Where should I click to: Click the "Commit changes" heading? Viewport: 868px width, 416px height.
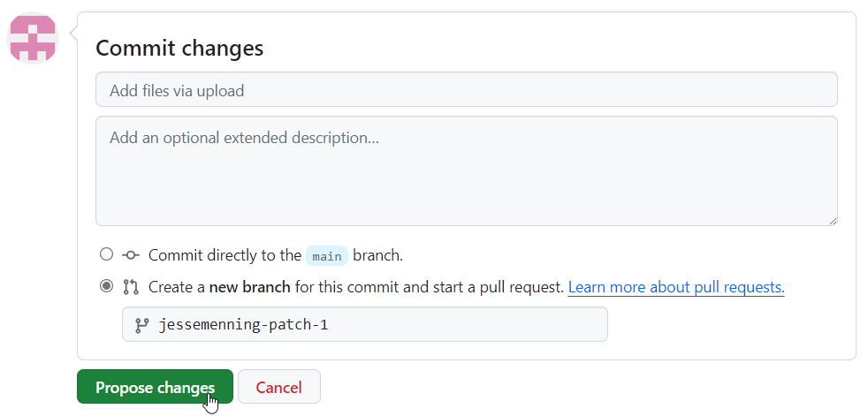click(179, 48)
